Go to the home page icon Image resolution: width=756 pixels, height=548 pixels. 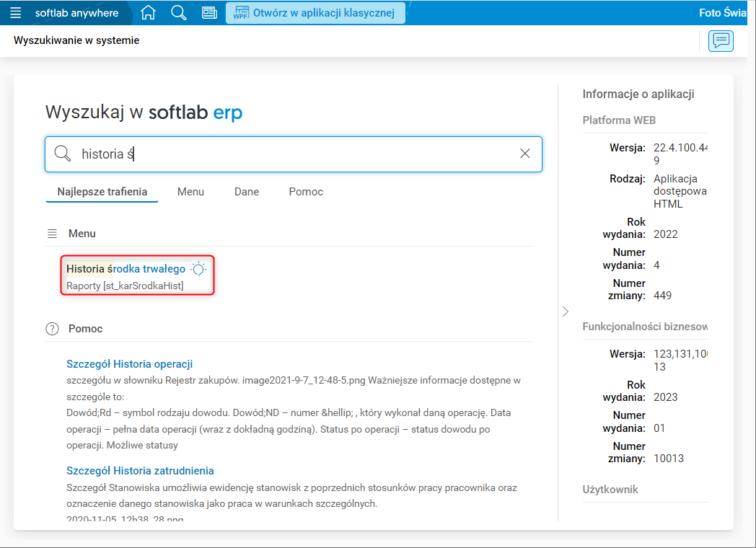[x=148, y=12]
